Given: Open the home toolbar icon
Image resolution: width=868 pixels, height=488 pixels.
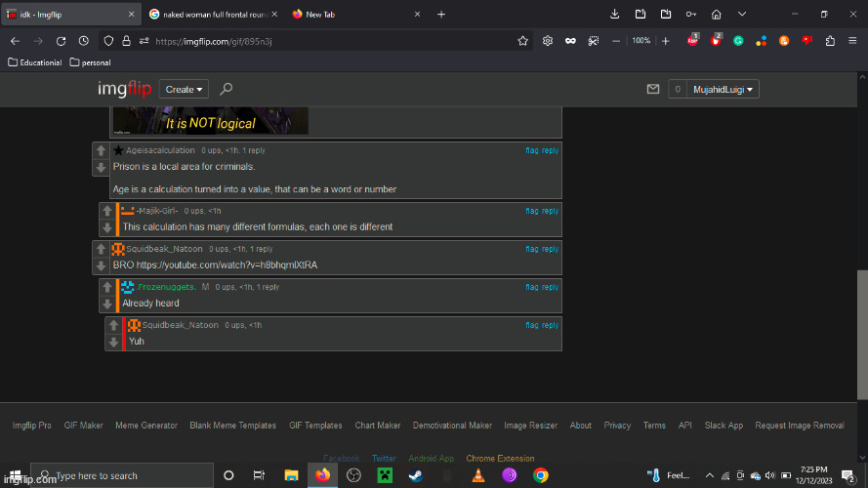Looking at the screenshot, I should [x=717, y=15].
